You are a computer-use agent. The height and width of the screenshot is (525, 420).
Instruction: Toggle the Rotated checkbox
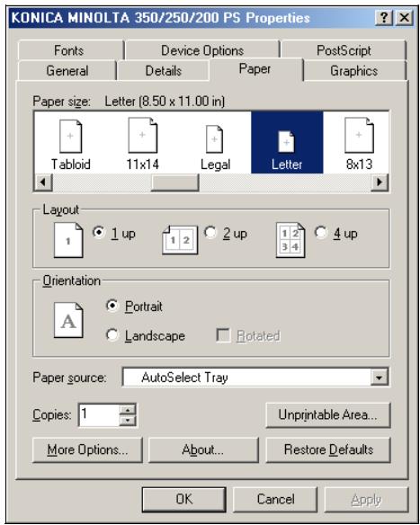pyautogui.click(x=223, y=335)
